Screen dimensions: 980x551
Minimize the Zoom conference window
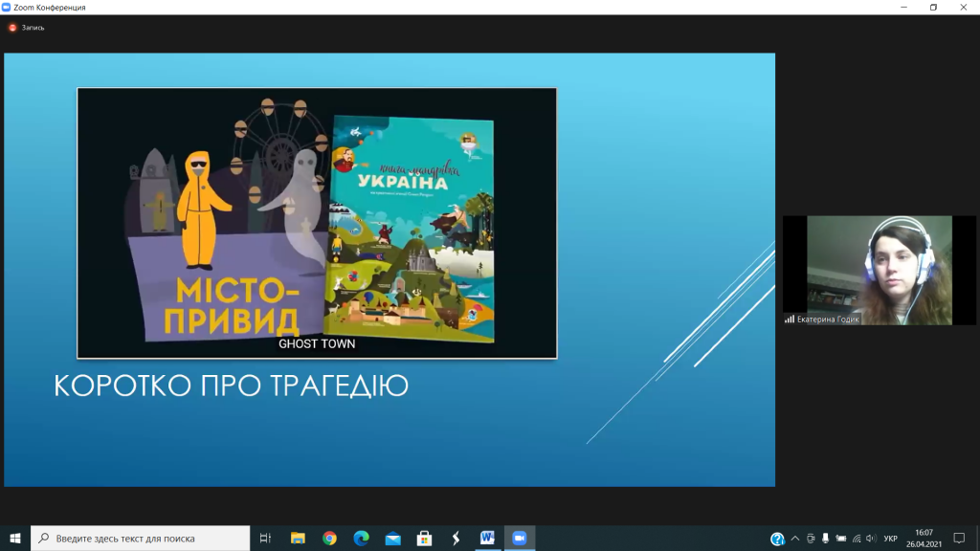[x=903, y=8]
